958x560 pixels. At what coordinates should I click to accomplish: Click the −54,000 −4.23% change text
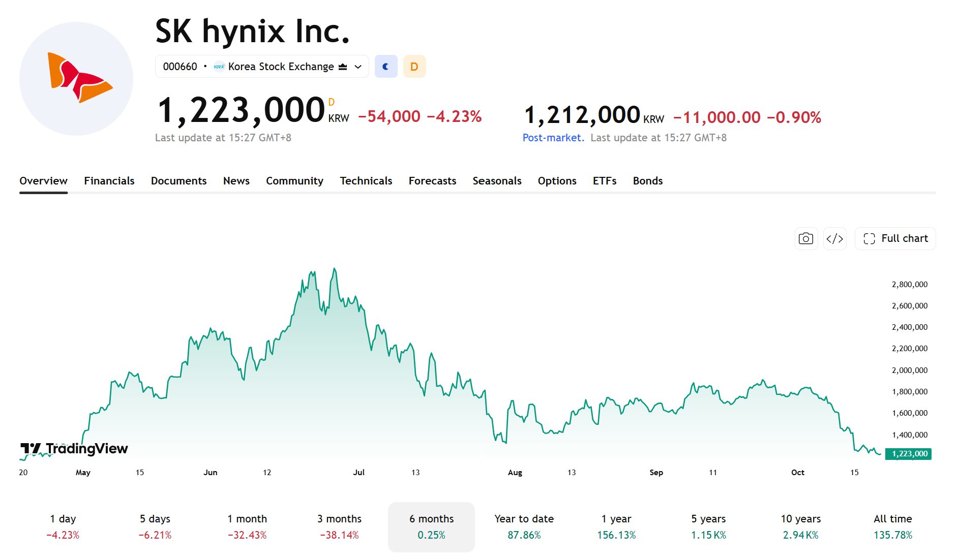click(x=420, y=116)
